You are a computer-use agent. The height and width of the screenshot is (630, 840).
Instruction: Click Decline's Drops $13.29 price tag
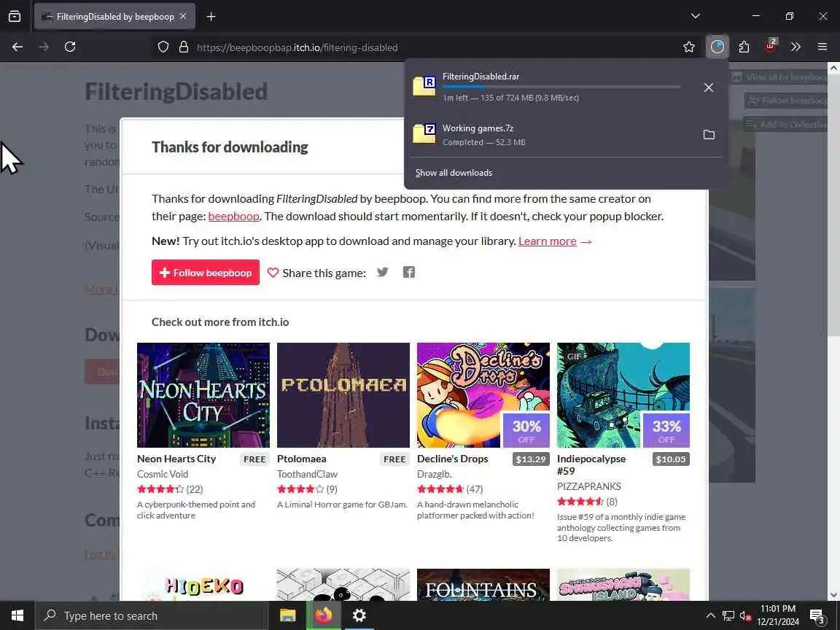click(x=531, y=459)
